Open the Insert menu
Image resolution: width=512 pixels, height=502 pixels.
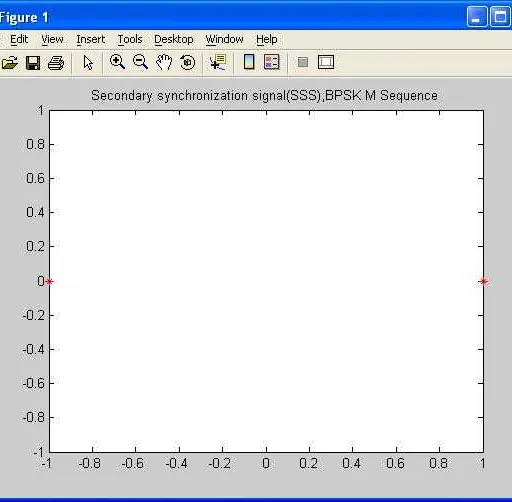point(91,39)
